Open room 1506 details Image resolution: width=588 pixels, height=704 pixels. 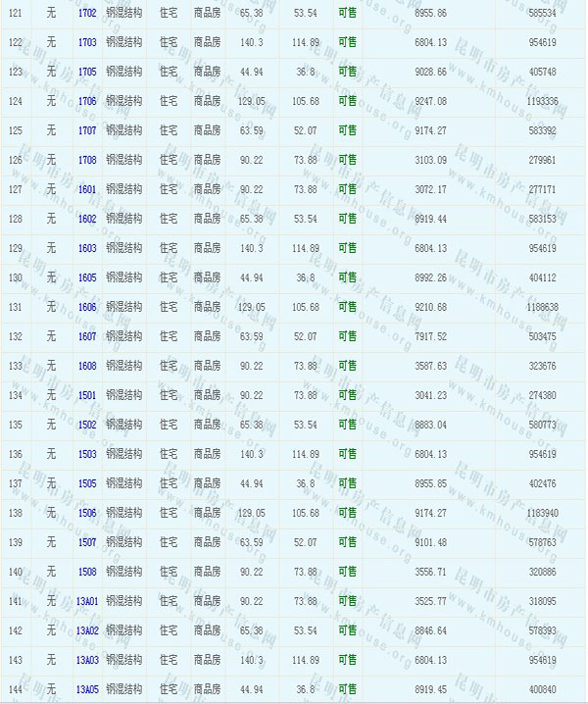tap(87, 514)
